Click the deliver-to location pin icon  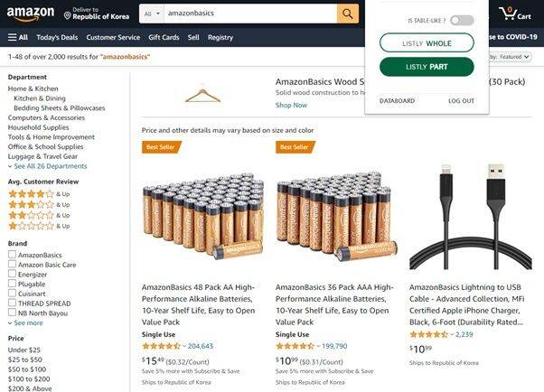click(69, 15)
